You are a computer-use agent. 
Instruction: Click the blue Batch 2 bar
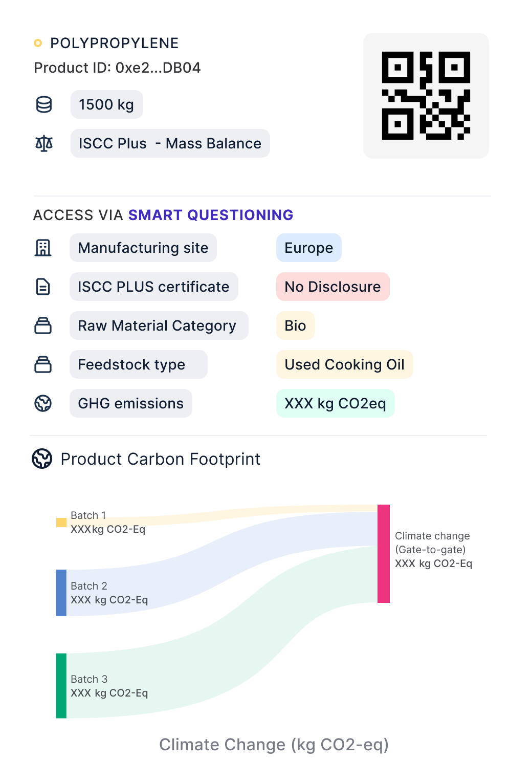pos(61,593)
